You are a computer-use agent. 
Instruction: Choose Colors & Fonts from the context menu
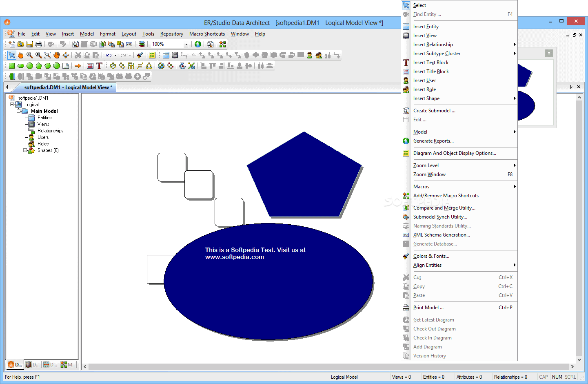[459, 256]
